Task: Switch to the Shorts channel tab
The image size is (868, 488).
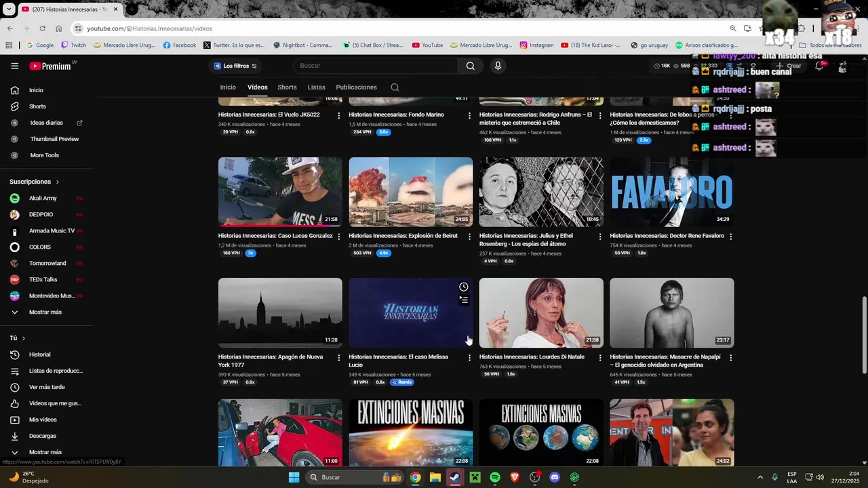Action: tap(287, 87)
